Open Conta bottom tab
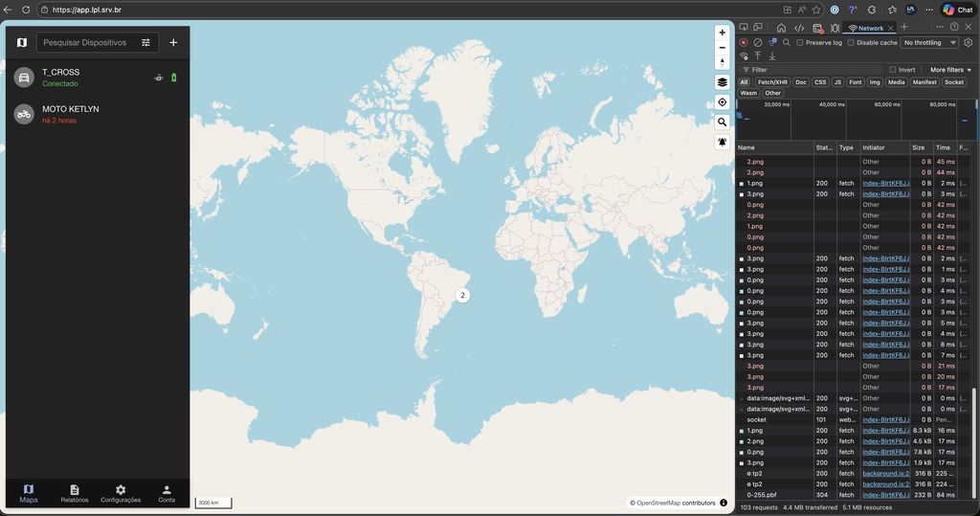Screen dimensions: 980x516 (x=167, y=493)
